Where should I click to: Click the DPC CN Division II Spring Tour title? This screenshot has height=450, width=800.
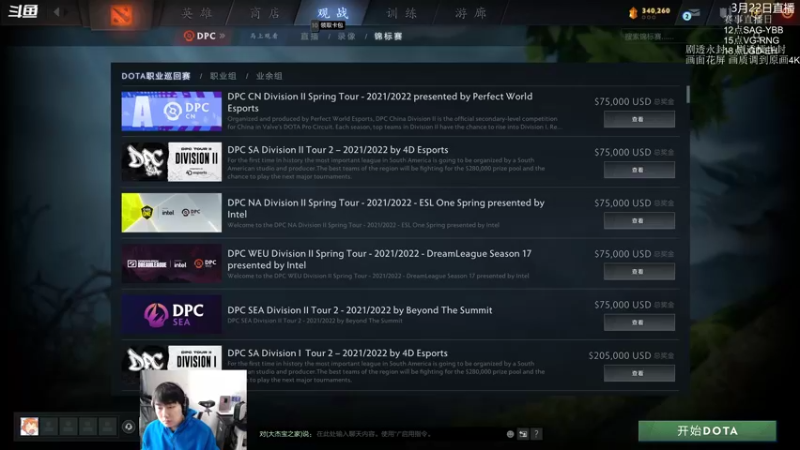(x=380, y=102)
